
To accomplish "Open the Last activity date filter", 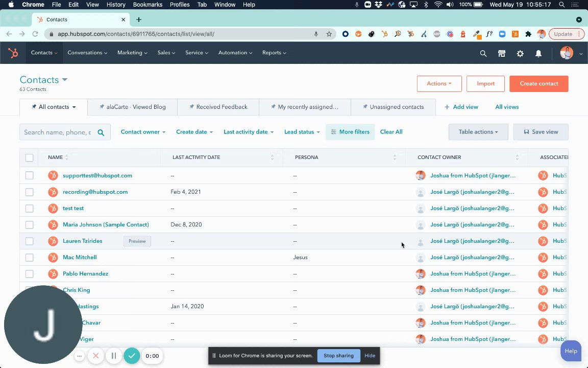I will [249, 132].
